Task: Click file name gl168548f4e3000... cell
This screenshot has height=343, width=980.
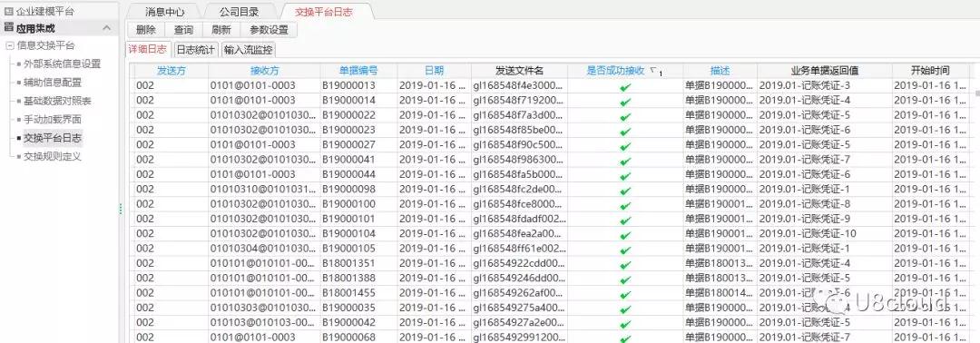Action: [519, 85]
